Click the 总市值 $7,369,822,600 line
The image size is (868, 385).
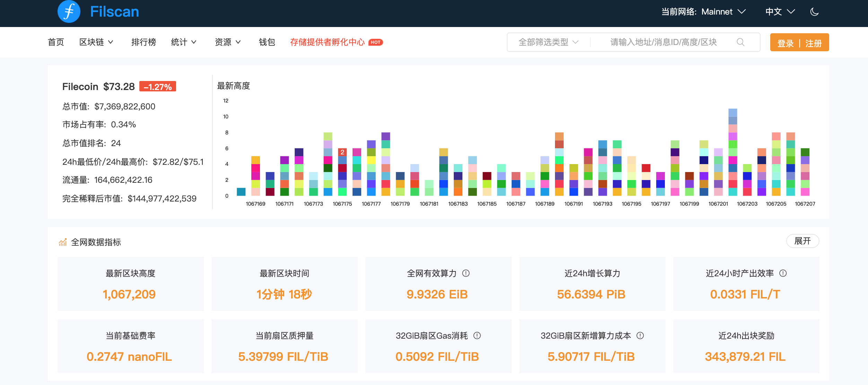(x=109, y=106)
